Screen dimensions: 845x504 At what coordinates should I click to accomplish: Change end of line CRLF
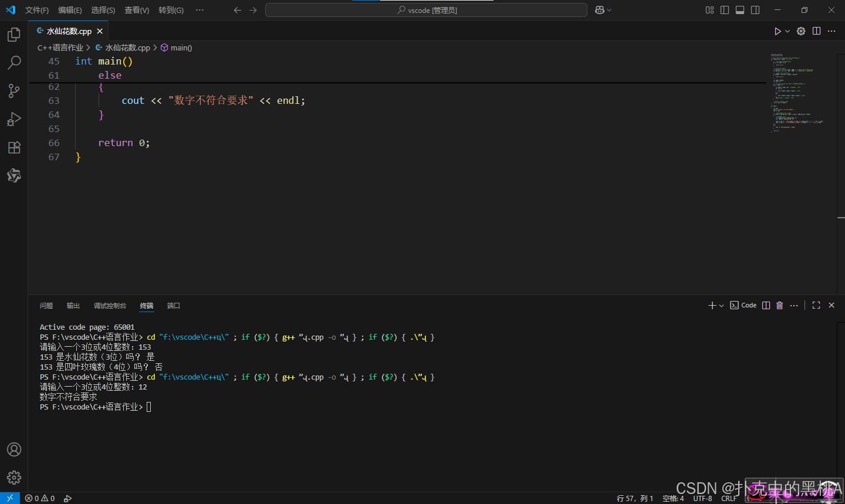point(729,498)
